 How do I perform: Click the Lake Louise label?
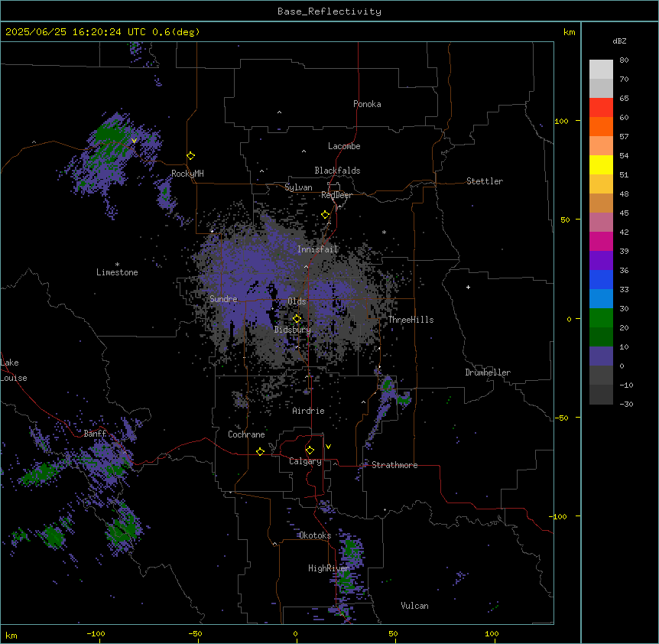(14, 370)
